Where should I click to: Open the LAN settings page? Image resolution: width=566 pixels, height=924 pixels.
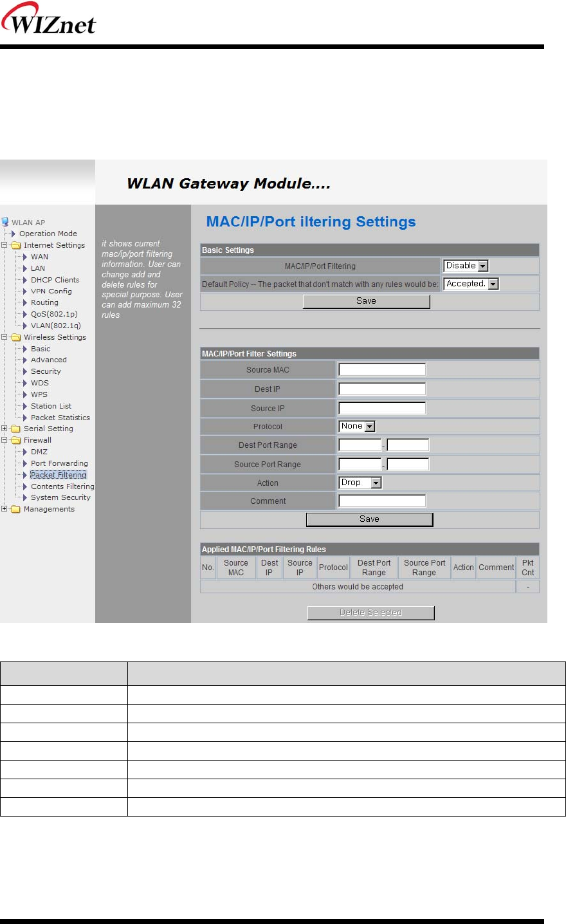click(x=38, y=268)
